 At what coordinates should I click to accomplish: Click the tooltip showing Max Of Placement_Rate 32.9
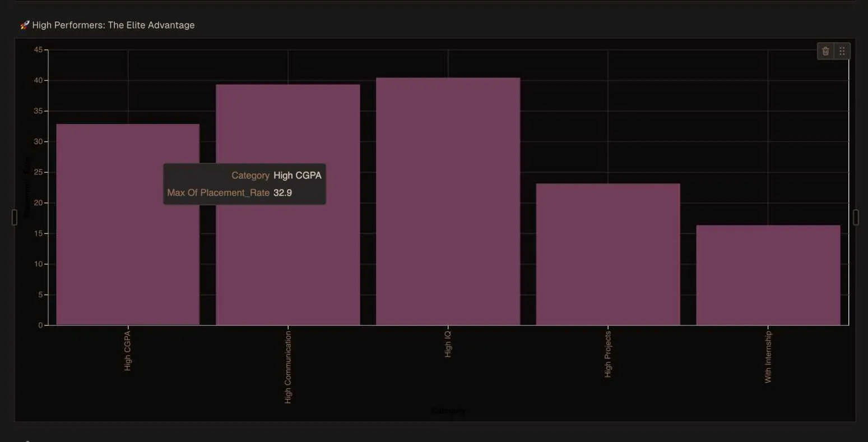tap(244, 184)
